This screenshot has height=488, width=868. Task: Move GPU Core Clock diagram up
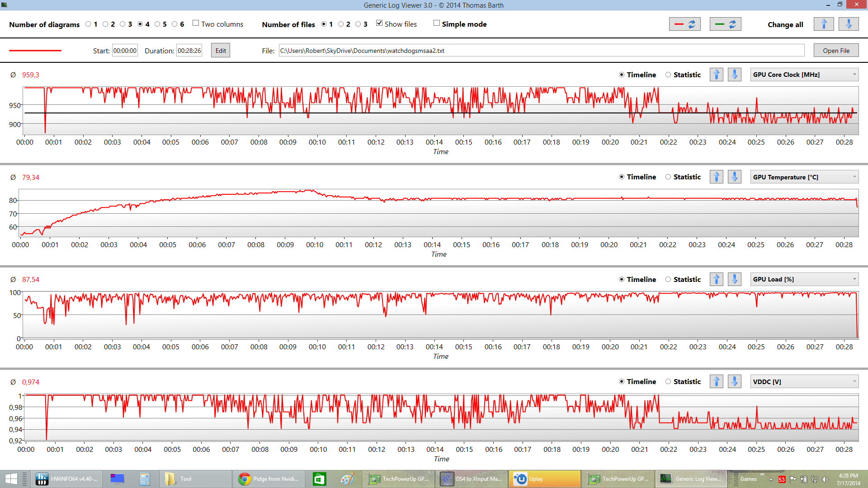click(x=717, y=75)
